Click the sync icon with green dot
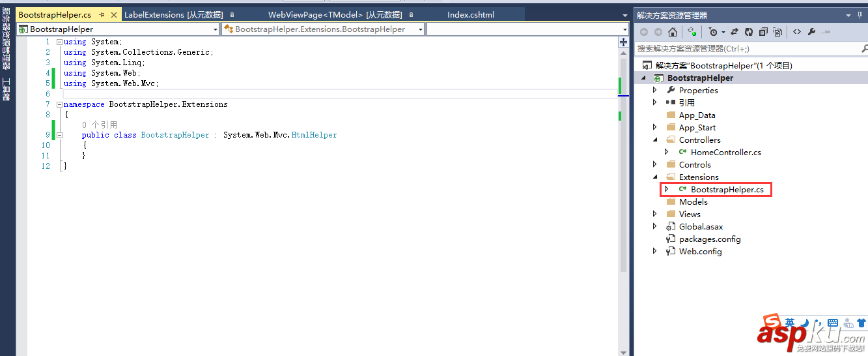The image size is (868, 356). 692,32
